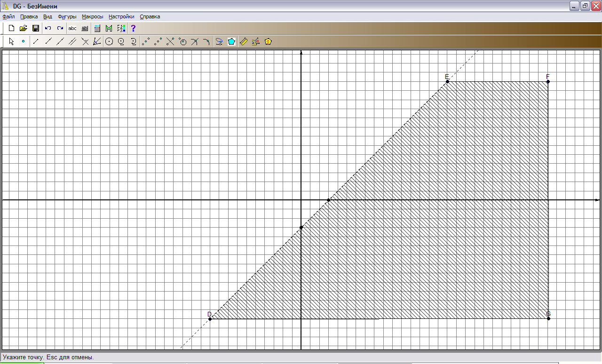Click point D on the drawing

tap(210, 319)
